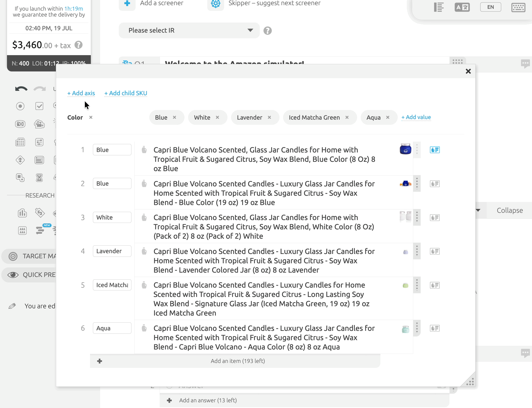Screen dimensions: 532x408
Task: Click Add an item (193 left)
Action: pos(235,361)
